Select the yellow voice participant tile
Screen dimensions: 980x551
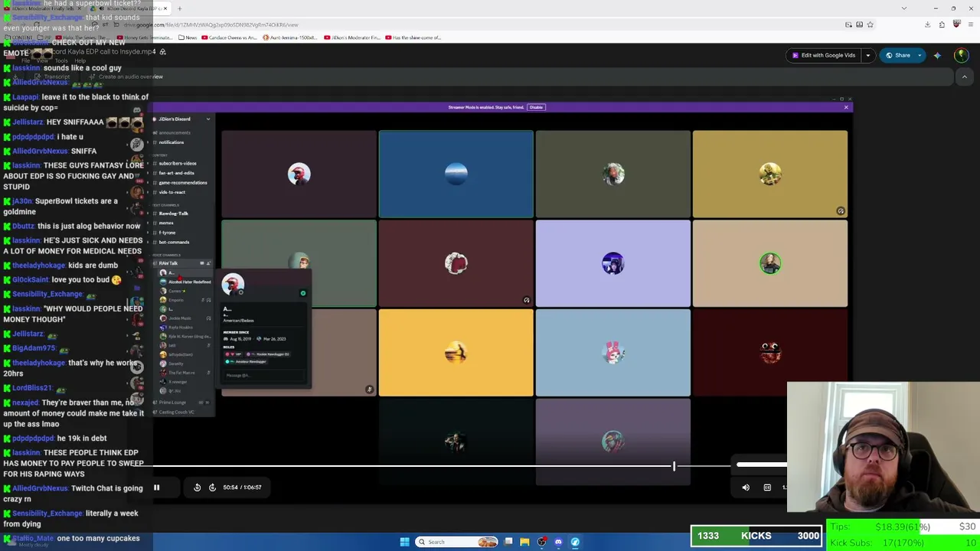770,174
